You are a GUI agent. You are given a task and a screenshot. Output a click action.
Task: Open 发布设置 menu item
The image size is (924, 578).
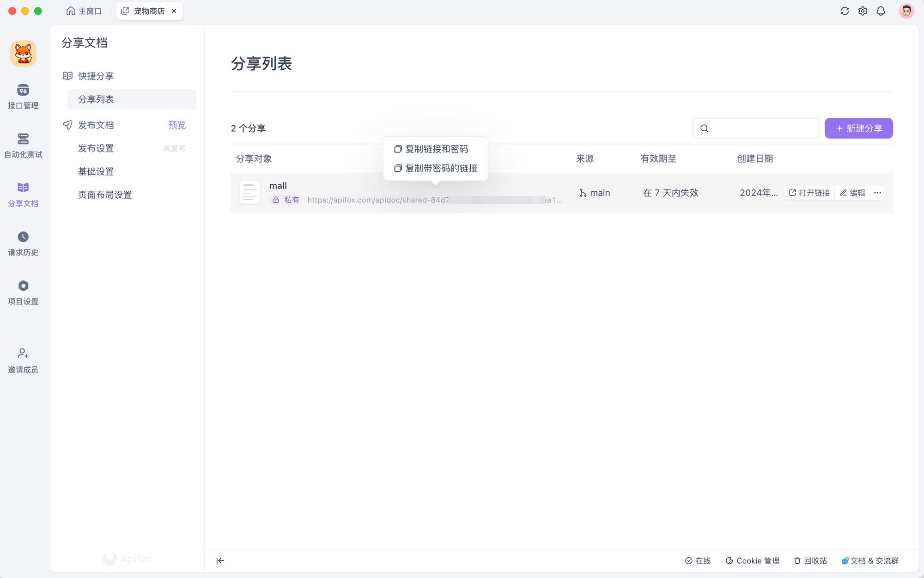tap(96, 148)
